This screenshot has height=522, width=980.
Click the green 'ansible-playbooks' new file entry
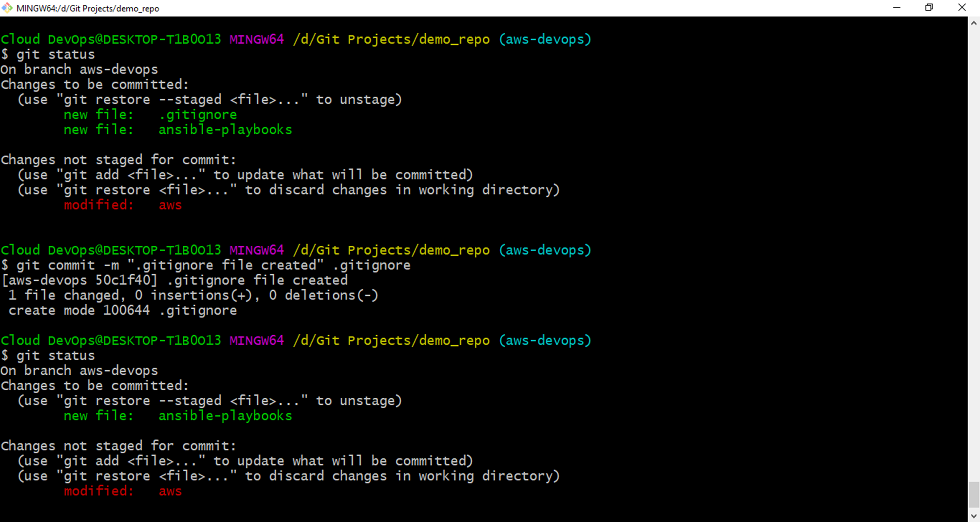coord(225,129)
